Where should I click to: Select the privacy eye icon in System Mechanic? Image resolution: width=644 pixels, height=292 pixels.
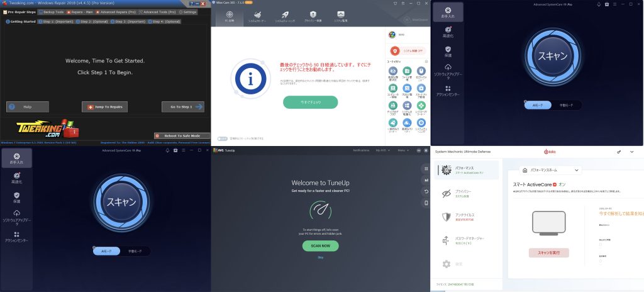446,193
